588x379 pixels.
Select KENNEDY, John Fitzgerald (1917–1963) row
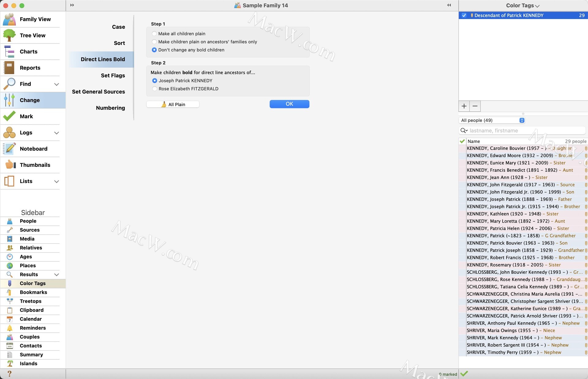point(523,185)
